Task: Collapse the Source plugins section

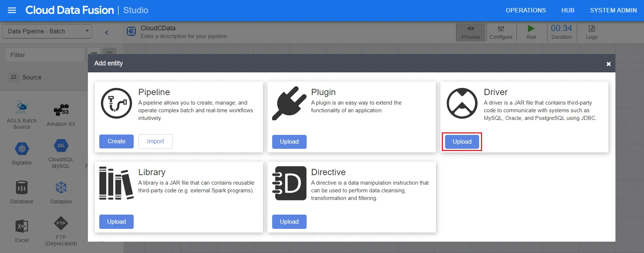Action: pos(32,77)
